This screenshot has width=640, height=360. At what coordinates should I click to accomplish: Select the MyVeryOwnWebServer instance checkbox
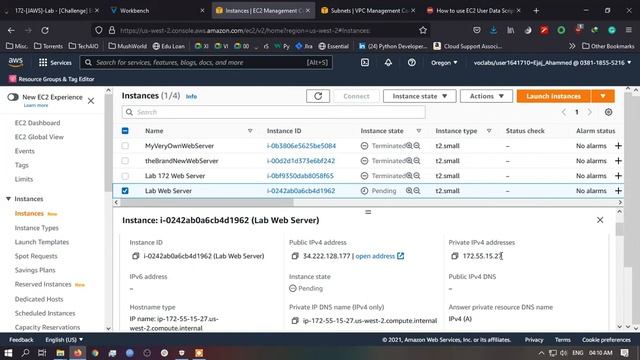click(125, 146)
